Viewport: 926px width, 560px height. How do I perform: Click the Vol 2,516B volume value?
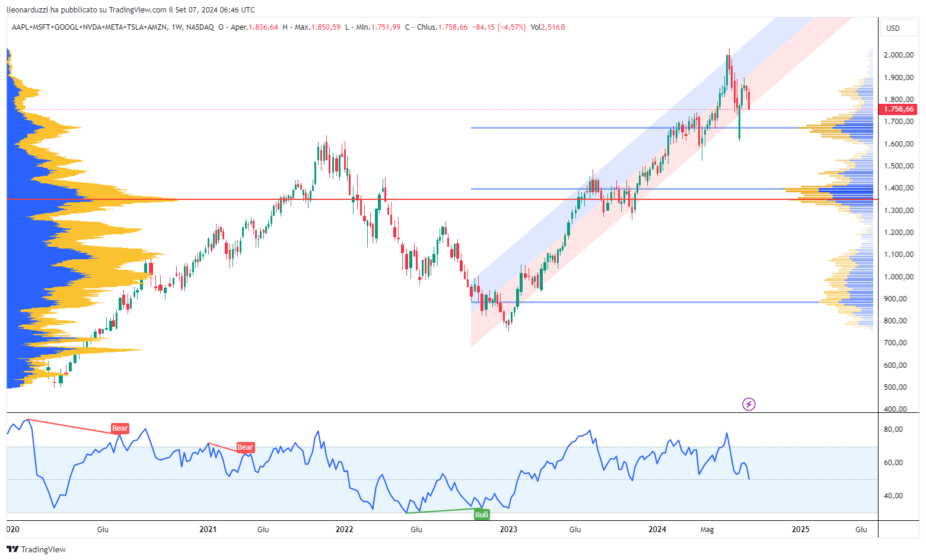548,27
